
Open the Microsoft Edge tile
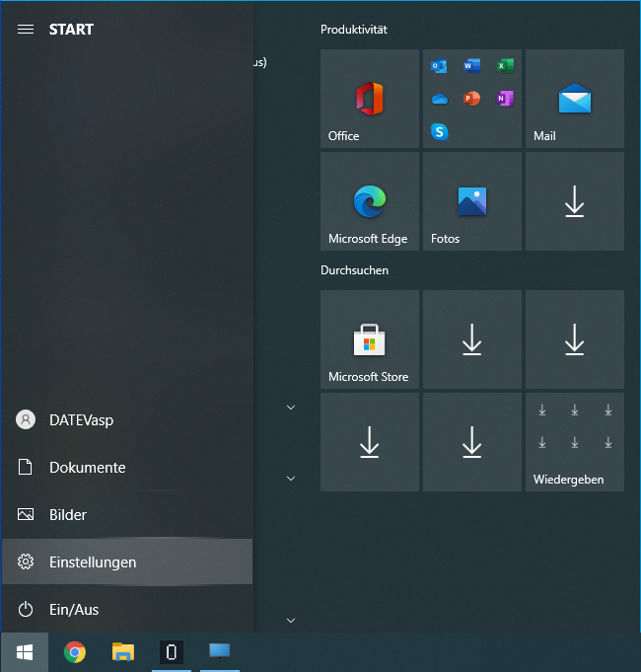tap(370, 201)
